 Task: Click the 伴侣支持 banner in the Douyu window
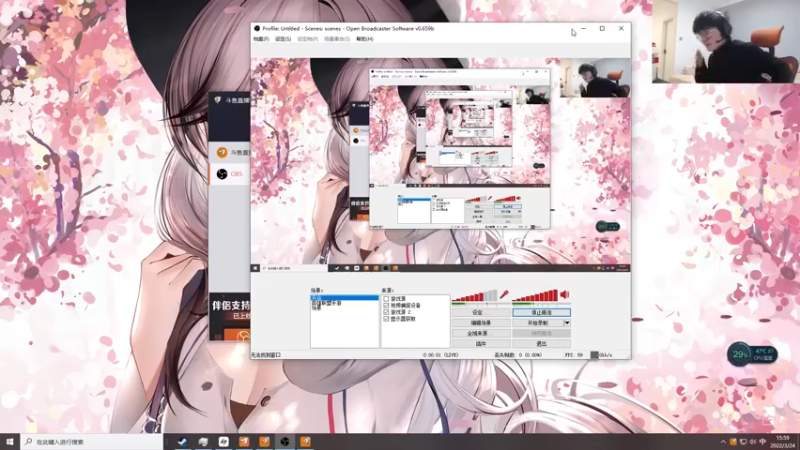230,316
